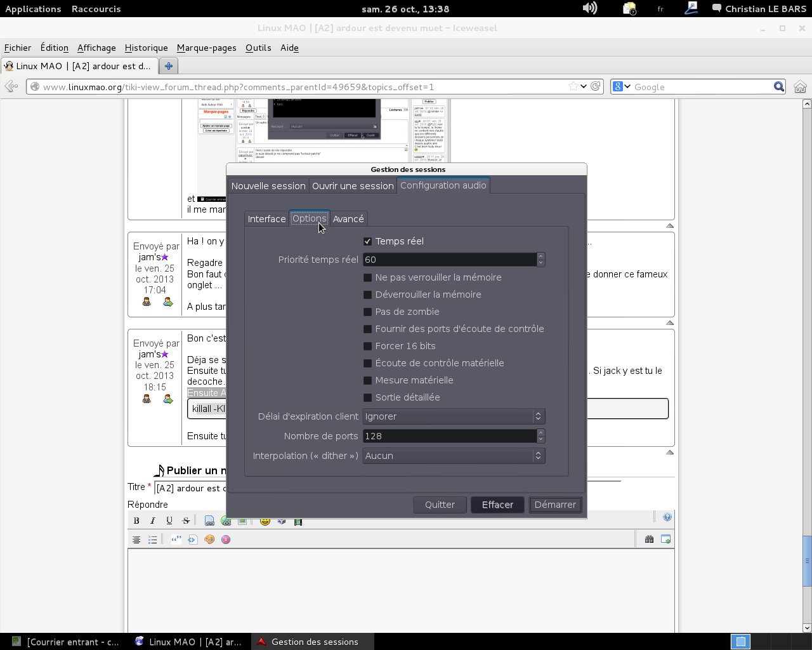Open the URL history dropdown arrow

pos(584,86)
